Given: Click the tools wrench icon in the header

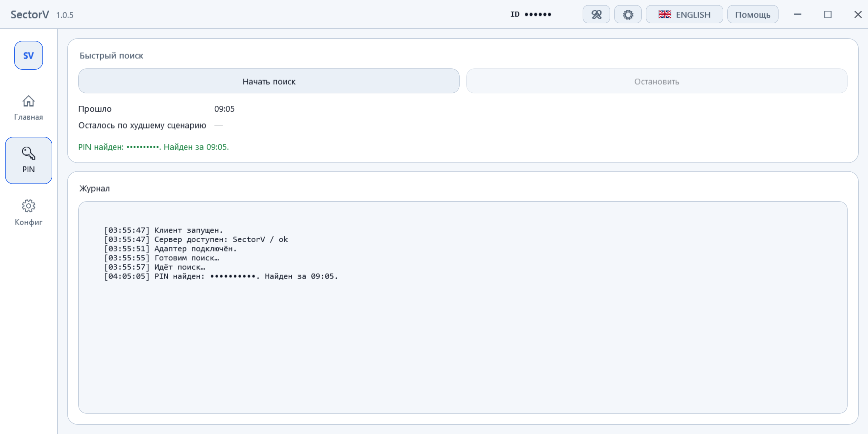Looking at the screenshot, I should (596, 14).
